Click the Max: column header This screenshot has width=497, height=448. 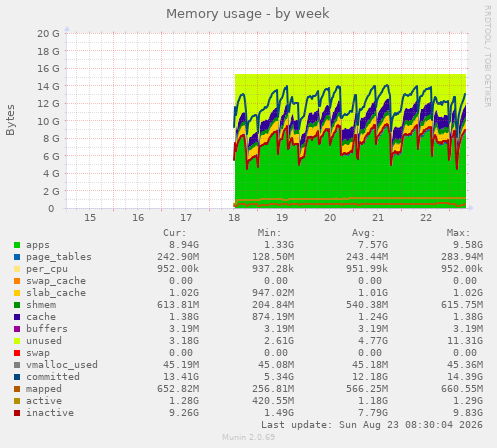459,233
